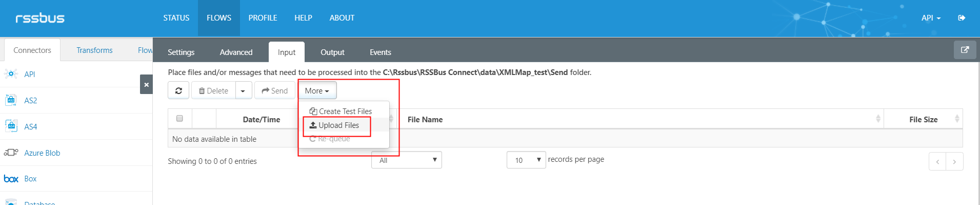Select the Azure Blob connector icon
The height and width of the screenshot is (205, 980).
point(11,153)
